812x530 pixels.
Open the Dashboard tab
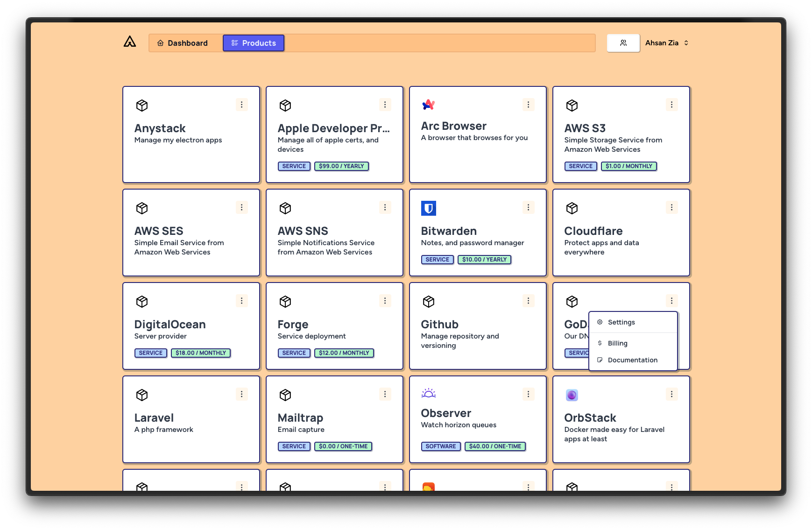point(183,43)
